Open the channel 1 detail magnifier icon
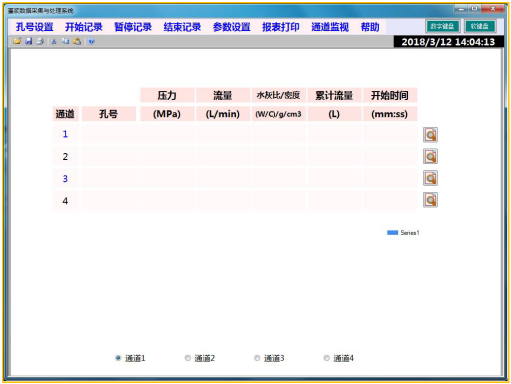The image size is (511, 384). [x=430, y=135]
